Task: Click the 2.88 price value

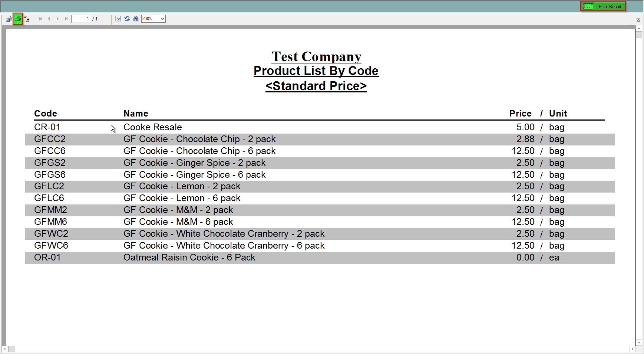Action: pos(525,139)
